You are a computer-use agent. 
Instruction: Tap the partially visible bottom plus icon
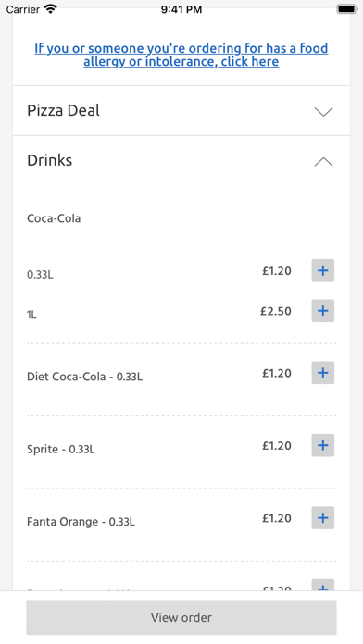pos(322,586)
